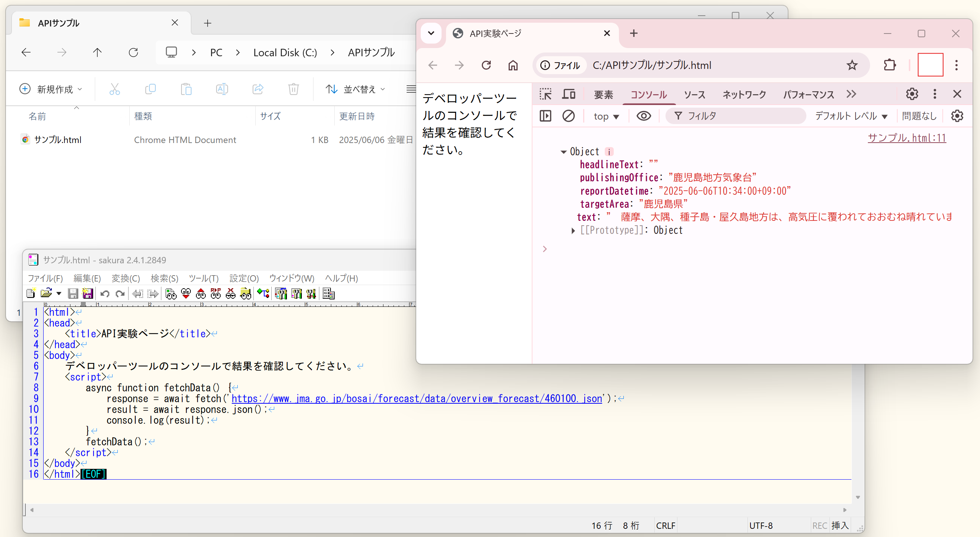Click the inspect element picker icon
This screenshot has height=537, width=980.
pos(545,94)
